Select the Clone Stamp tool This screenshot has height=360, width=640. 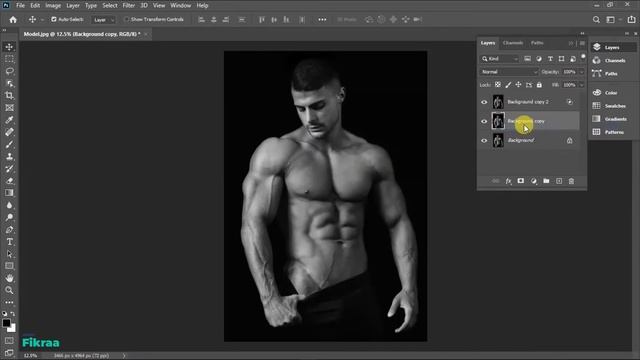pos(9,156)
